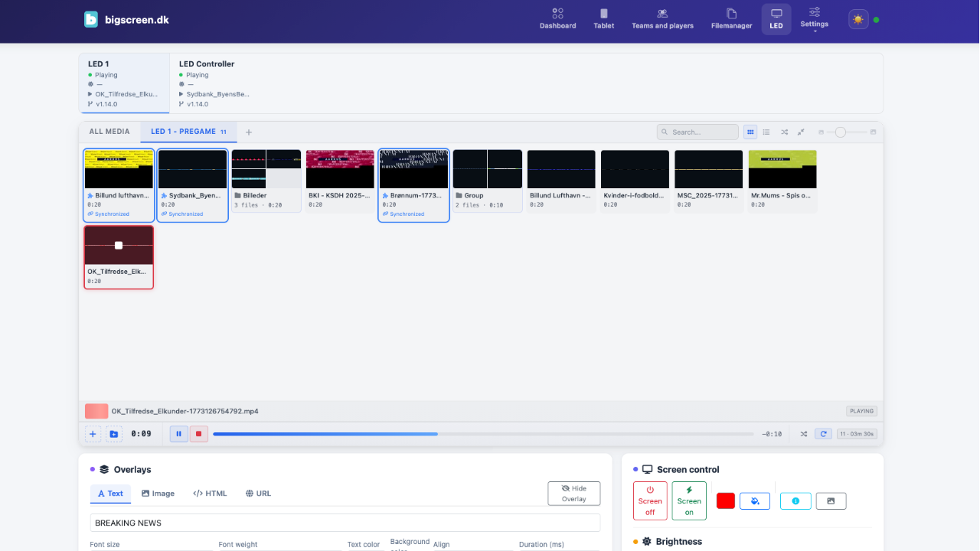Open the Settings dropdown in the navbar
The width and height of the screenshot is (980, 551).
tap(814, 19)
